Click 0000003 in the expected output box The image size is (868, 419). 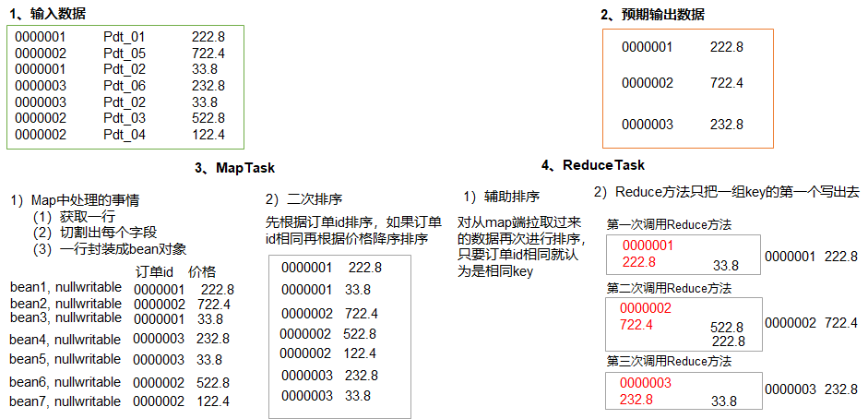(x=648, y=125)
